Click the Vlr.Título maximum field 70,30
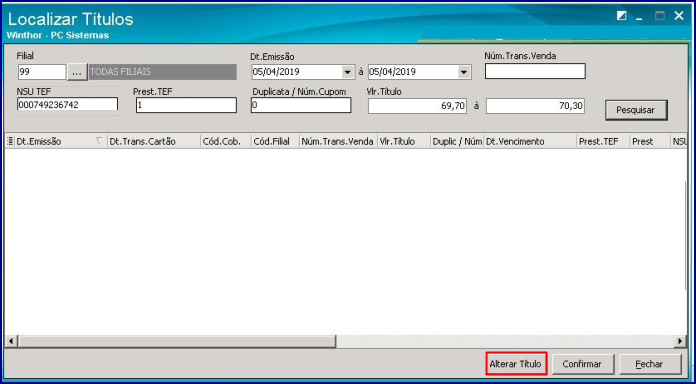696x384 pixels. coord(535,106)
